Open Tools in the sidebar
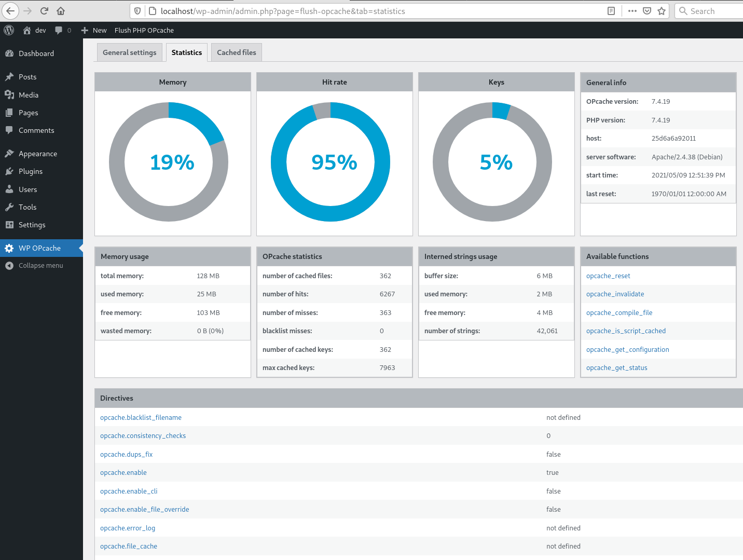 point(42,207)
